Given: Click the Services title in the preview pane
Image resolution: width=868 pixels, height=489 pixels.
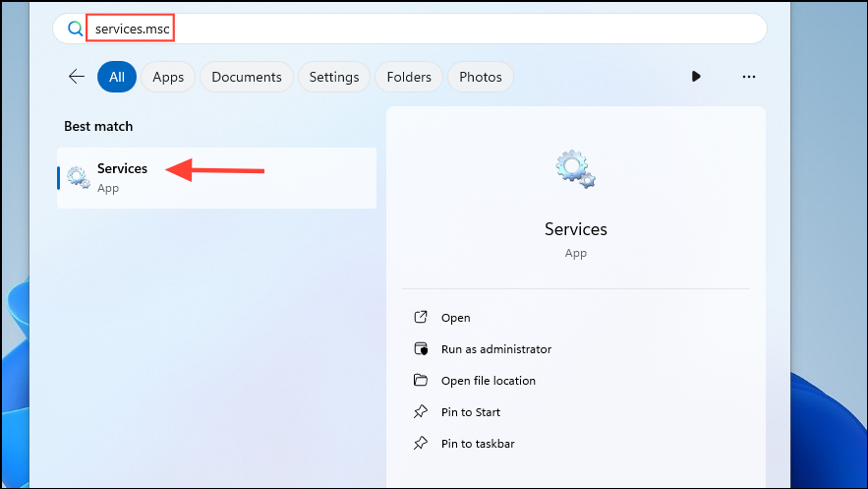Looking at the screenshot, I should 576,229.
